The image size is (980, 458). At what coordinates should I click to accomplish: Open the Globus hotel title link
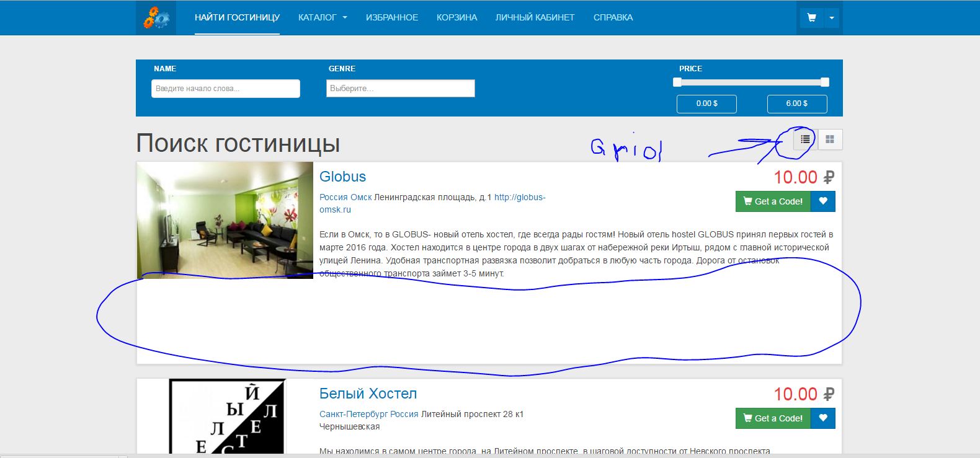pyautogui.click(x=343, y=177)
